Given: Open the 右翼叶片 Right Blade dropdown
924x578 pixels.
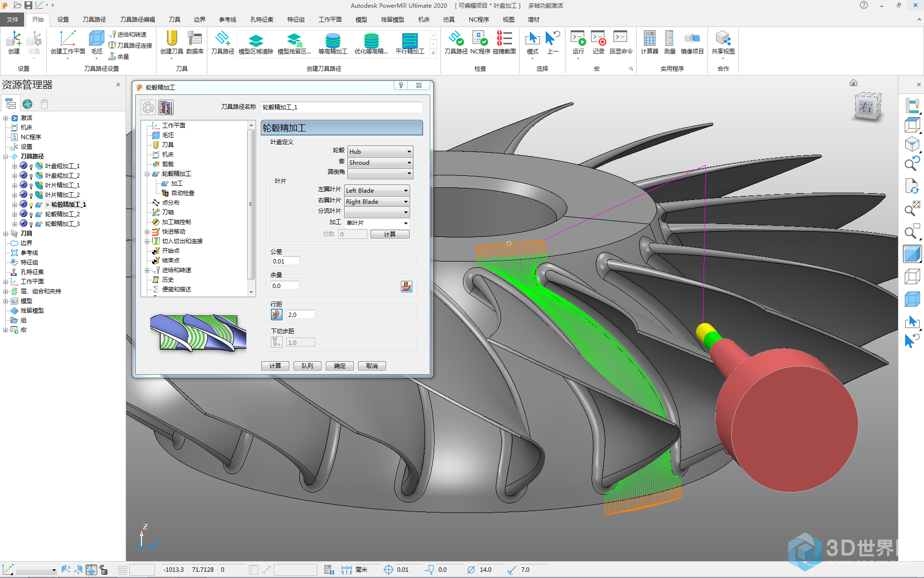Looking at the screenshot, I should (377, 201).
